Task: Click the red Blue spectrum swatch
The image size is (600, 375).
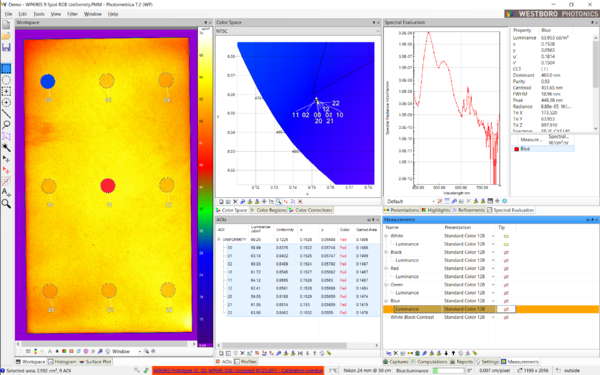Action: pyautogui.click(x=516, y=149)
